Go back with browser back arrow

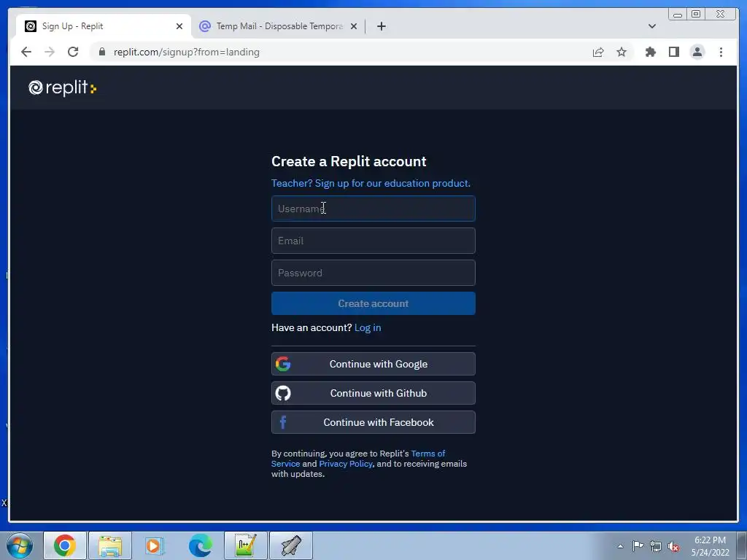point(26,52)
